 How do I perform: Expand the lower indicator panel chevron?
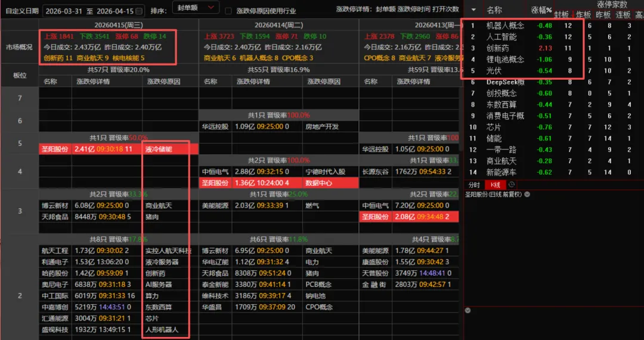[x=467, y=310]
